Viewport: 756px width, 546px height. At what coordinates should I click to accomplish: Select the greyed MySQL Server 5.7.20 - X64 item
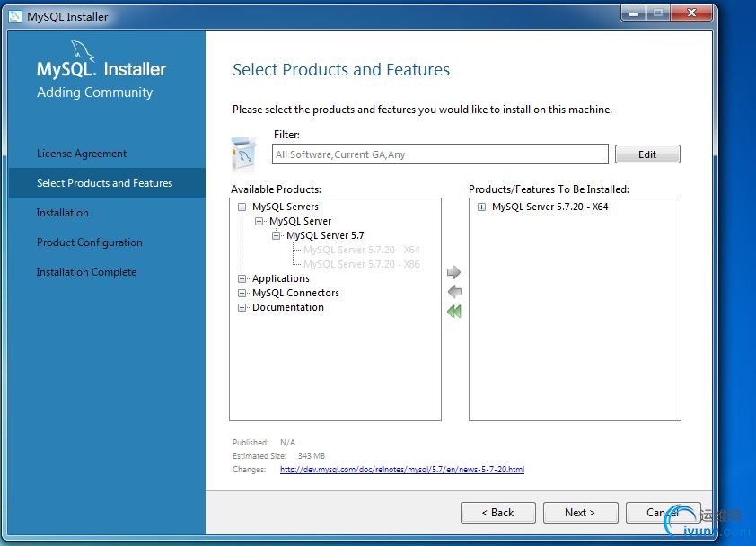tap(362, 250)
